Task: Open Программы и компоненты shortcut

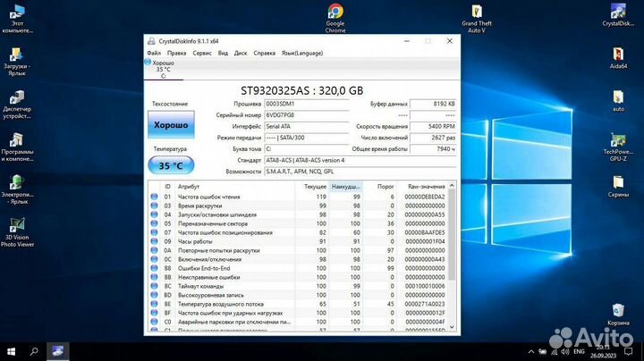Action: point(17,147)
